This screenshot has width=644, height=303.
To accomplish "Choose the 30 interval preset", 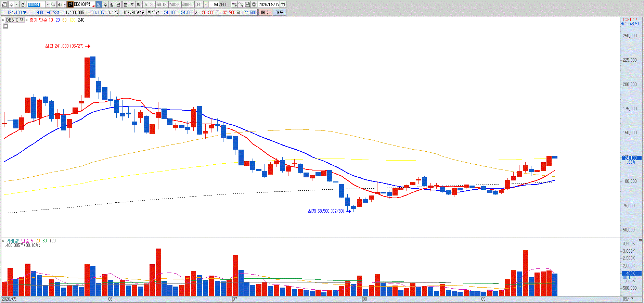I will (x=152, y=4).
